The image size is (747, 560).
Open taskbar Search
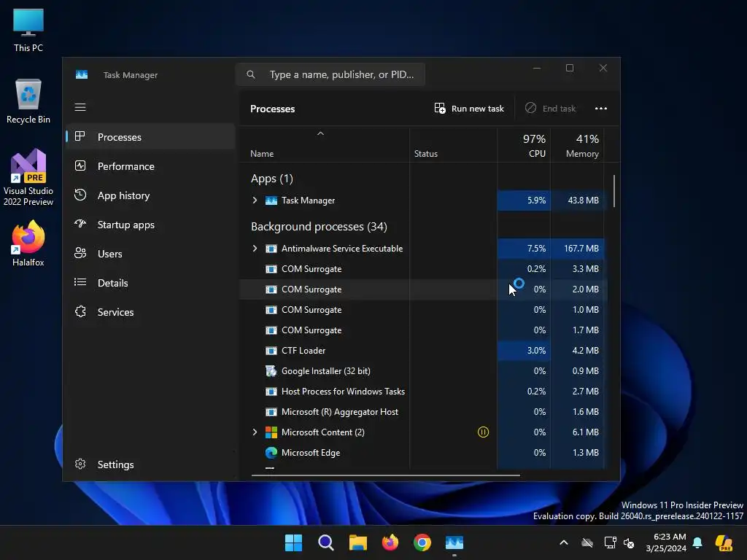click(326, 542)
